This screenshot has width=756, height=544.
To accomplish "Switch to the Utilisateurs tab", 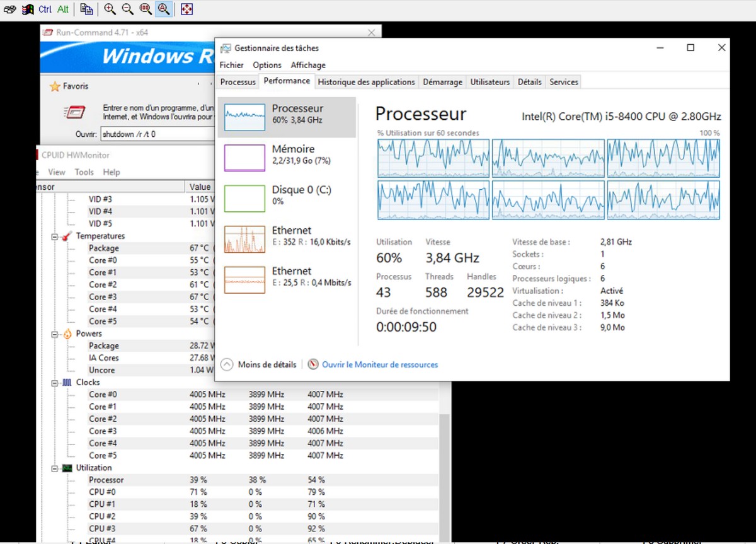I will point(490,82).
